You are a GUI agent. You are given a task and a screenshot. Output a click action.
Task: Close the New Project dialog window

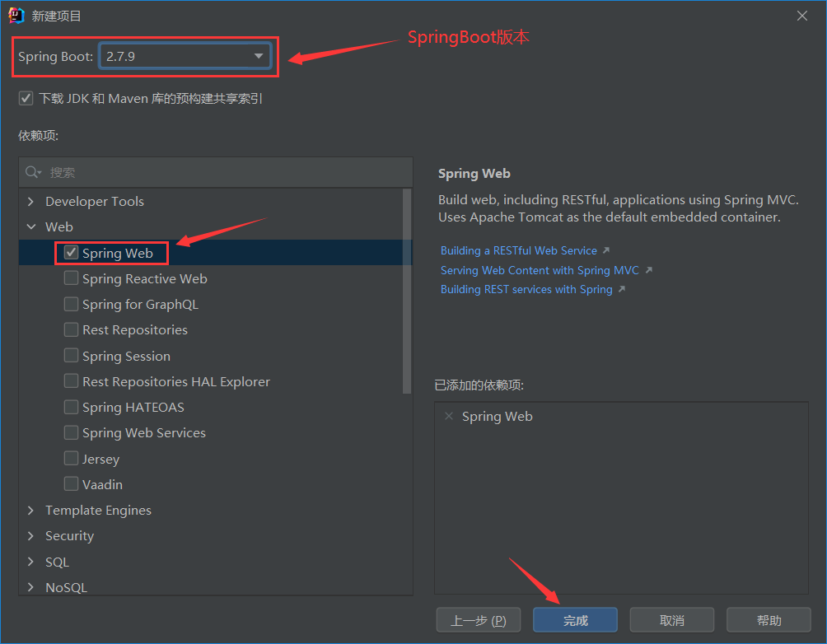802,16
